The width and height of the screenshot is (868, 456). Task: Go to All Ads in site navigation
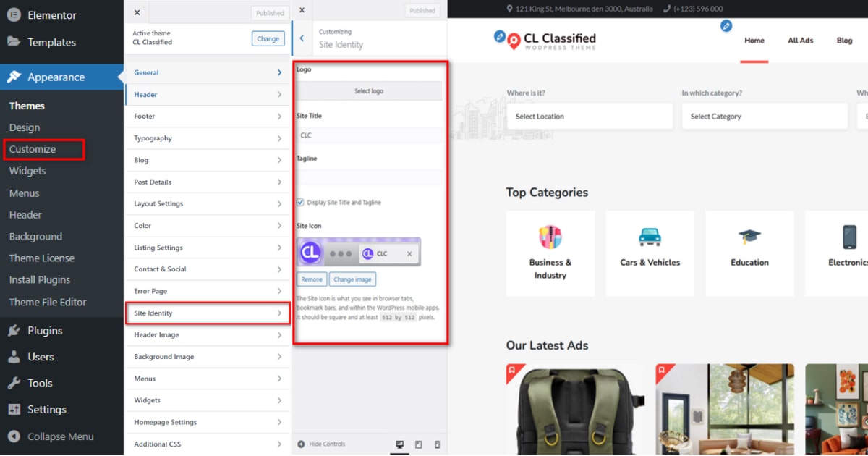click(x=801, y=41)
